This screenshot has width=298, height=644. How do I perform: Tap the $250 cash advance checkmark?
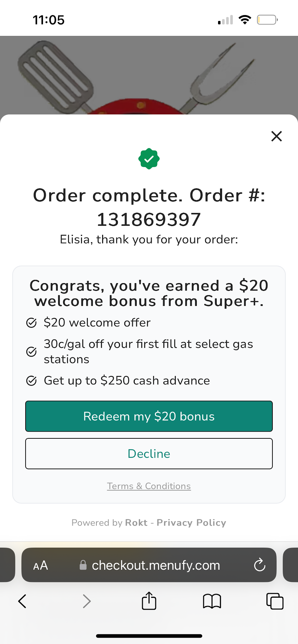tap(31, 381)
